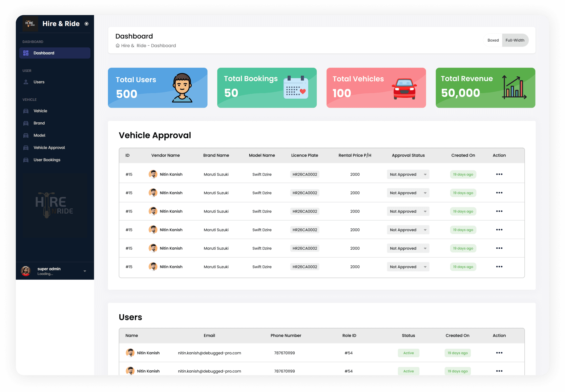The width and height of the screenshot is (565, 392).
Task: Switch layout to Full-Width
Action: (515, 40)
